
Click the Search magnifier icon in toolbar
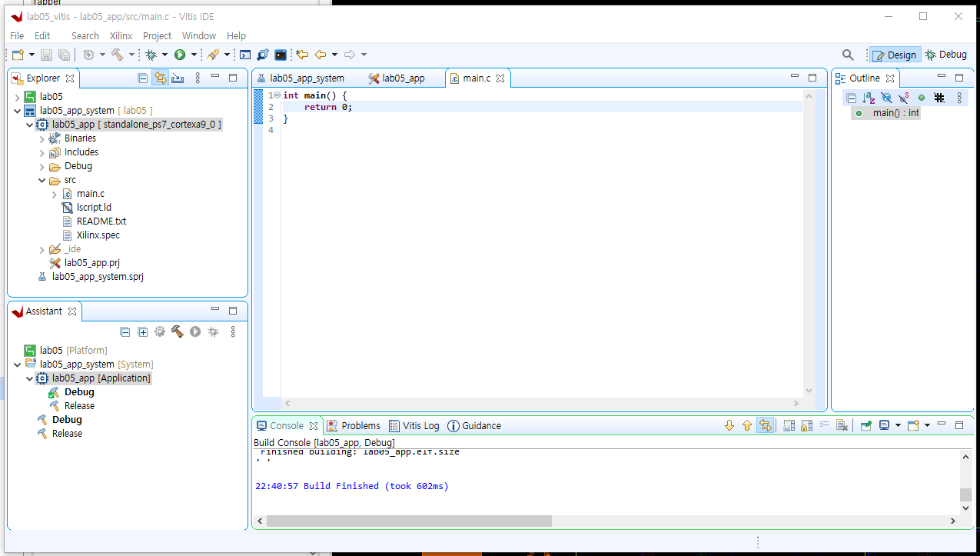click(848, 55)
